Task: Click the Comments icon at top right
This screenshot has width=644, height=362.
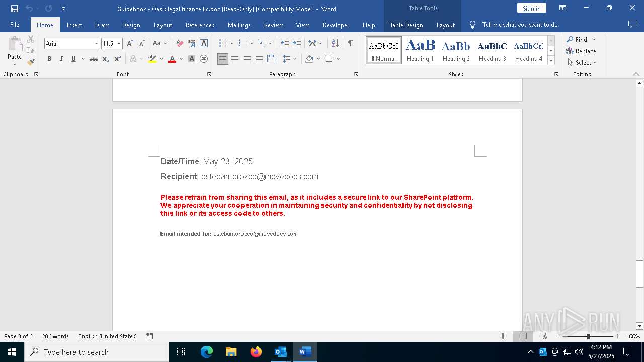Action: pos(632,24)
